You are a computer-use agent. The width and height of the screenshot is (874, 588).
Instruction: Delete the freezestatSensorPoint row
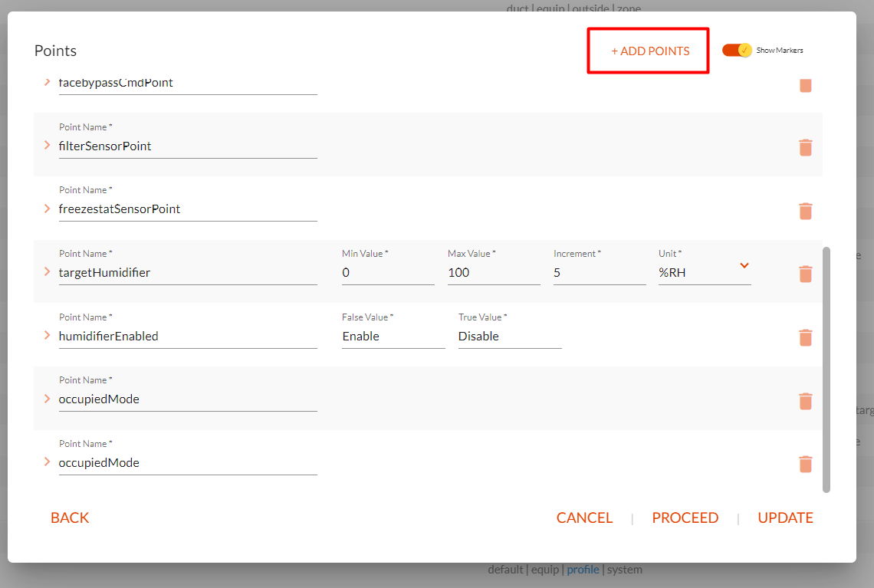806,212
